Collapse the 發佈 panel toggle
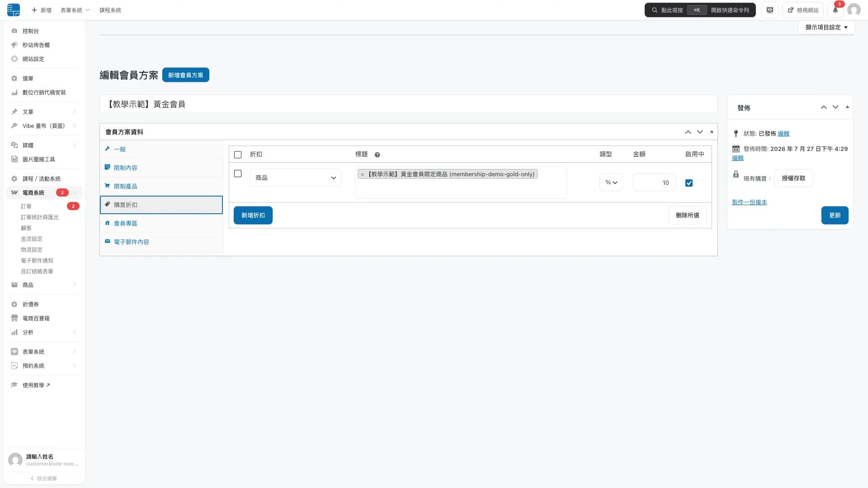 click(x=847, y=107)
